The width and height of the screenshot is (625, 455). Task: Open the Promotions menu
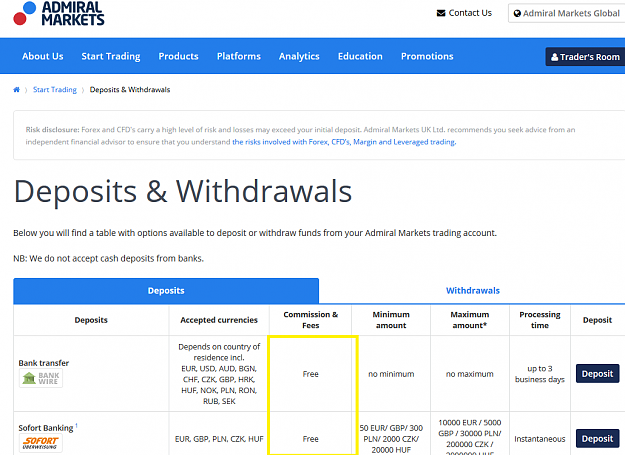click(x=427, y=57)
